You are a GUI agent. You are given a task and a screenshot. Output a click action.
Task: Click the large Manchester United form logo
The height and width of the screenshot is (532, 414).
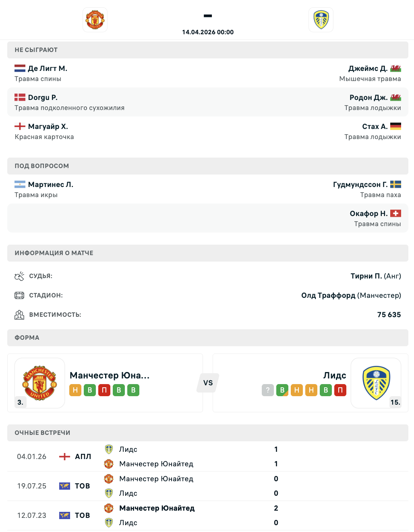coord(40,383)
